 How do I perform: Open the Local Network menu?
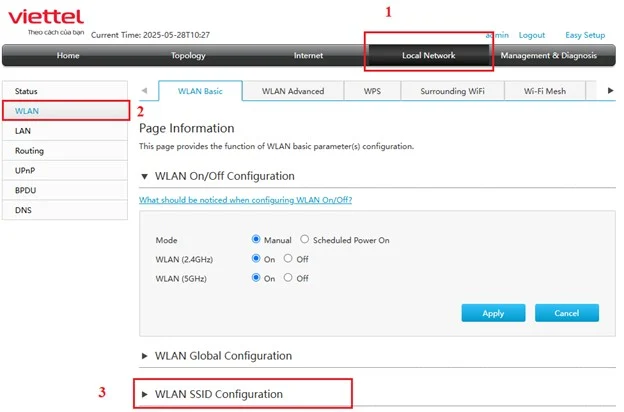click(428, 55)
